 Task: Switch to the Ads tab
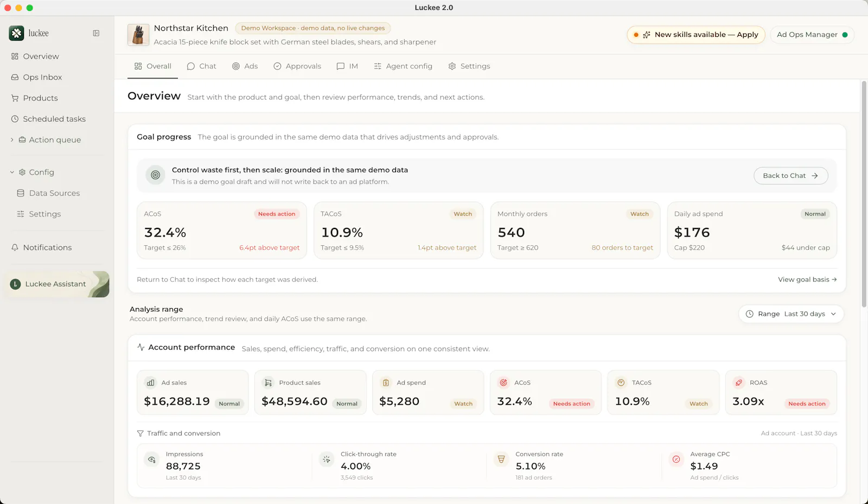[245, 66]
